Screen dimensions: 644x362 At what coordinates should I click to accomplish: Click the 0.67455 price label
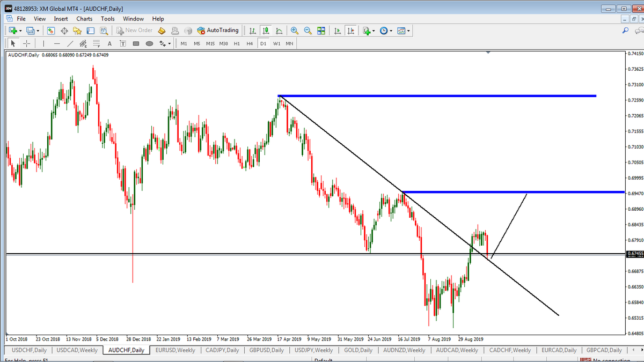click(634, 254)
